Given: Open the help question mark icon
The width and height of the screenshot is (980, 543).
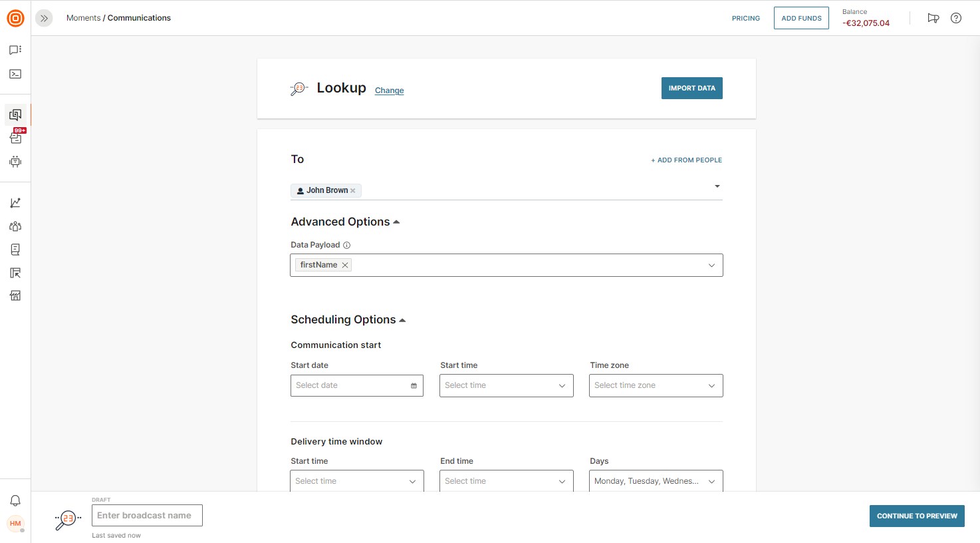Looking at the screenshot, I should point(955,18).
